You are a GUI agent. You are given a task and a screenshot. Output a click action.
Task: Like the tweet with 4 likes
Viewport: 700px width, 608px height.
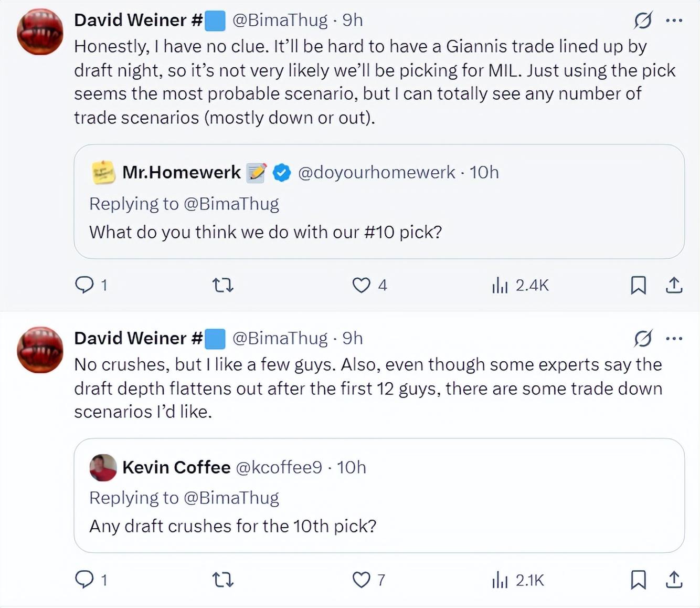click(x=361, y=285)
